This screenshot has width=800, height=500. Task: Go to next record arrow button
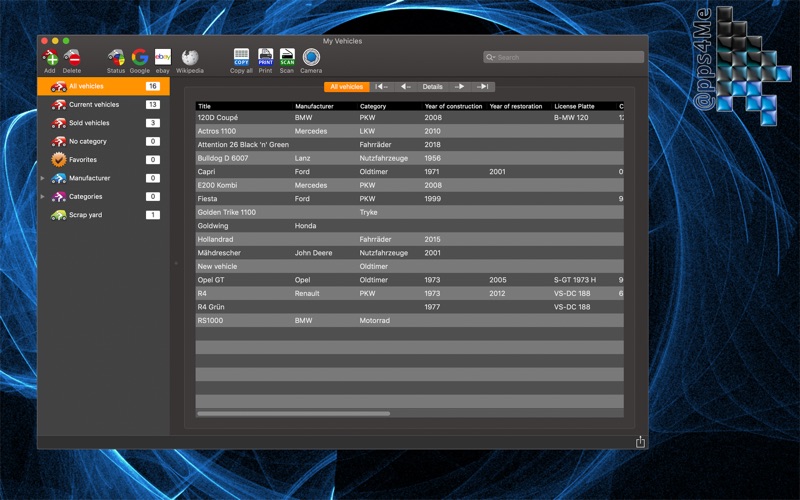[459, 87]
